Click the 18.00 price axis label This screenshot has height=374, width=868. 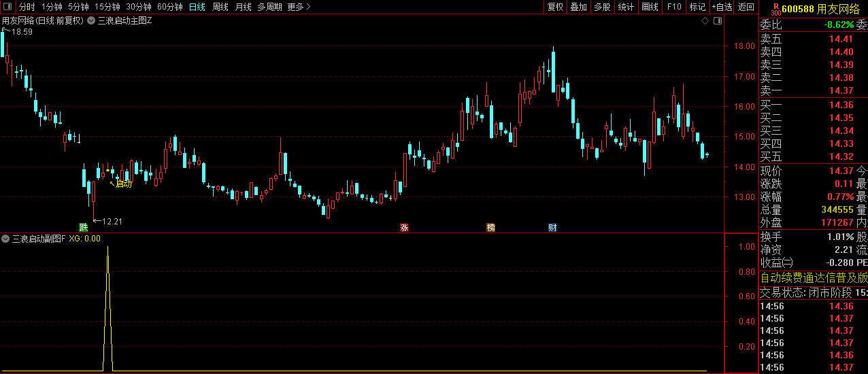pyautogui.click(x=745, y=46)
